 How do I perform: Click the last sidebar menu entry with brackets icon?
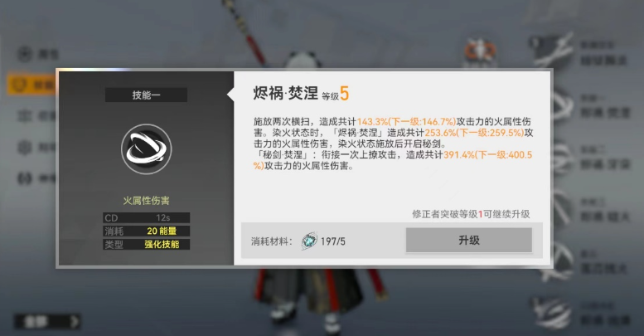36,178
